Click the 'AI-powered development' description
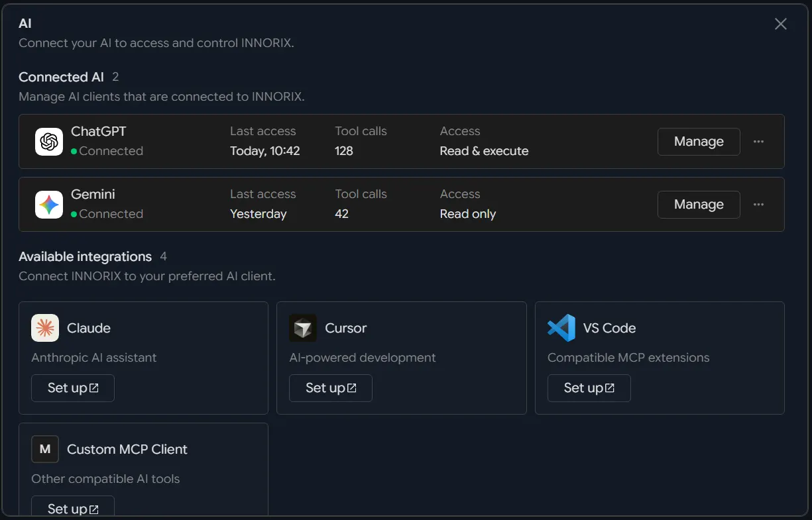The height and width of the screenshot is (520, 812). [363, 358]
